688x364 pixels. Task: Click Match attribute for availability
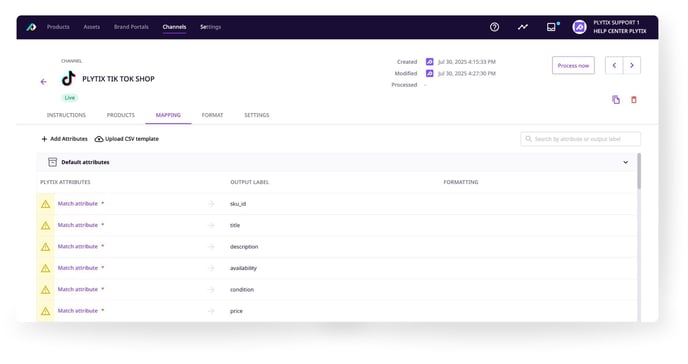point(78,268)
